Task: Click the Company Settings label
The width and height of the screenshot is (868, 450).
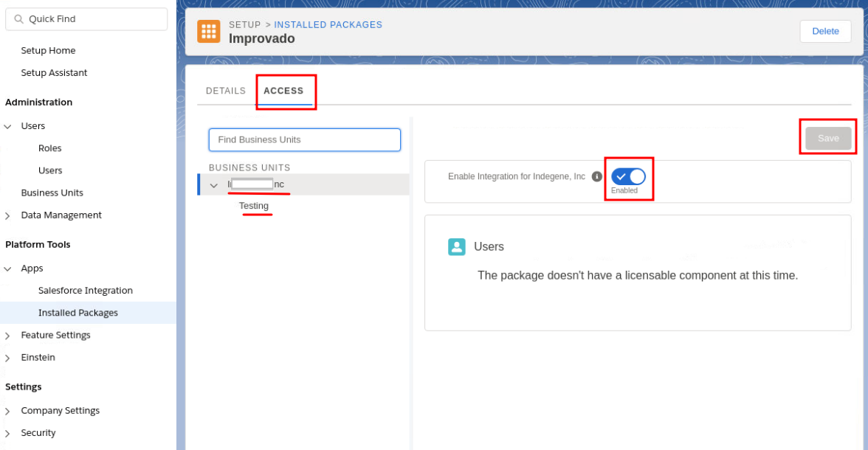Action: [x=61, y=410]
